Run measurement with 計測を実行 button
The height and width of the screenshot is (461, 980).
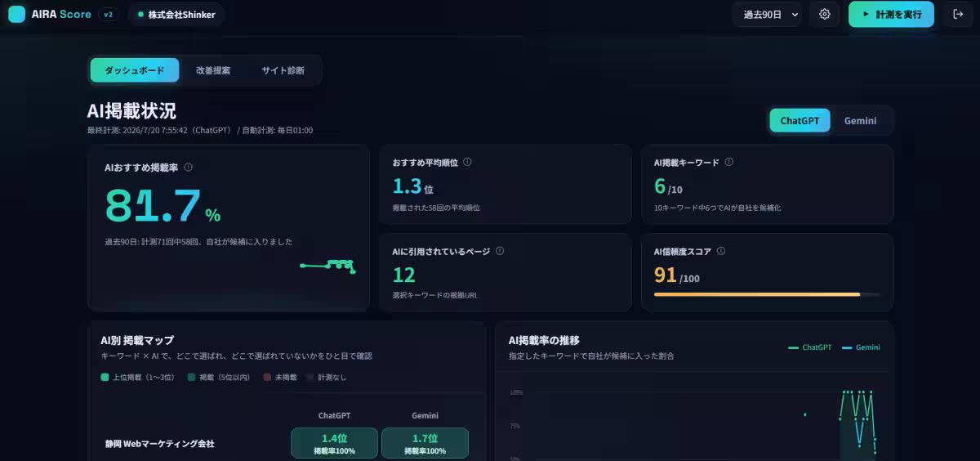point(891,14)
